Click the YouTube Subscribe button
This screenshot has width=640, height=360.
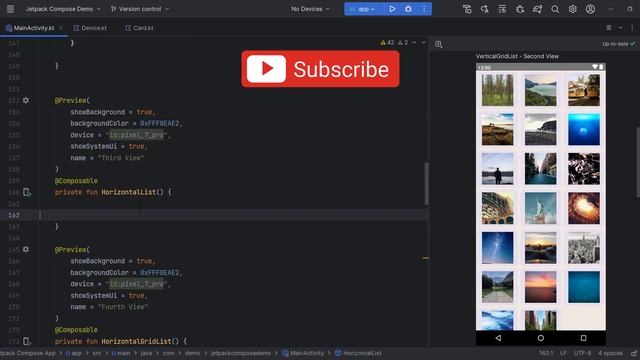coord(320,69)
